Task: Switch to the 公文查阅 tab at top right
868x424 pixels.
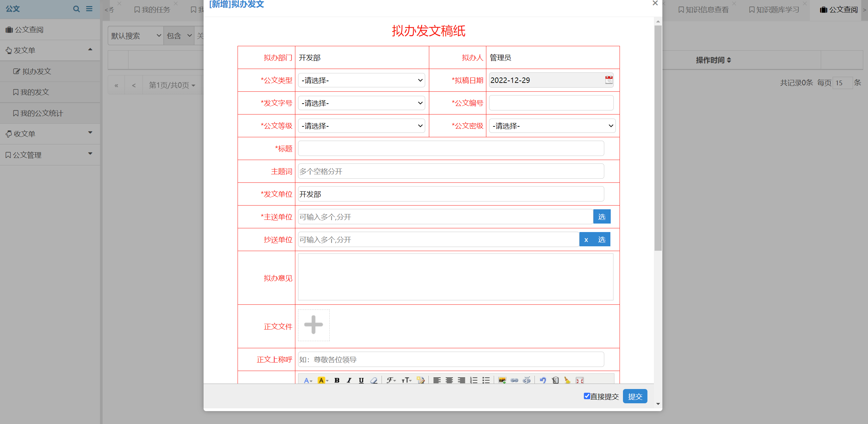Action: (839, 10)
